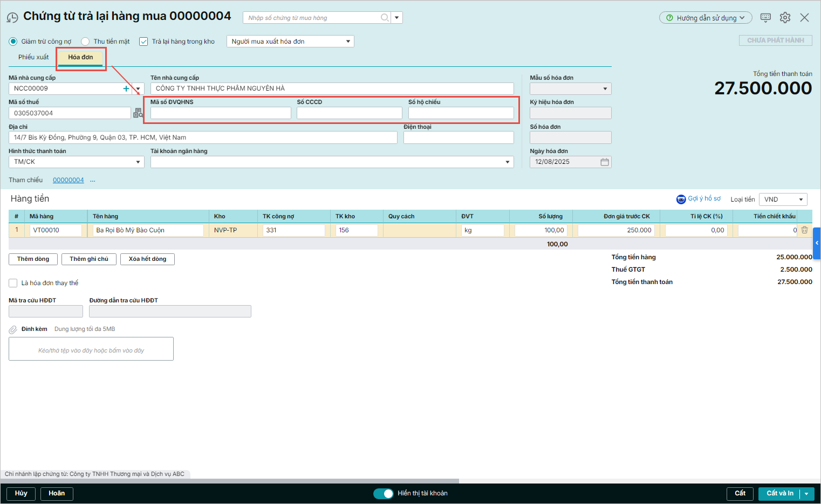
Task: Switch to the 'Phiếu xuất' tab
Action: (x=33, y=57)
